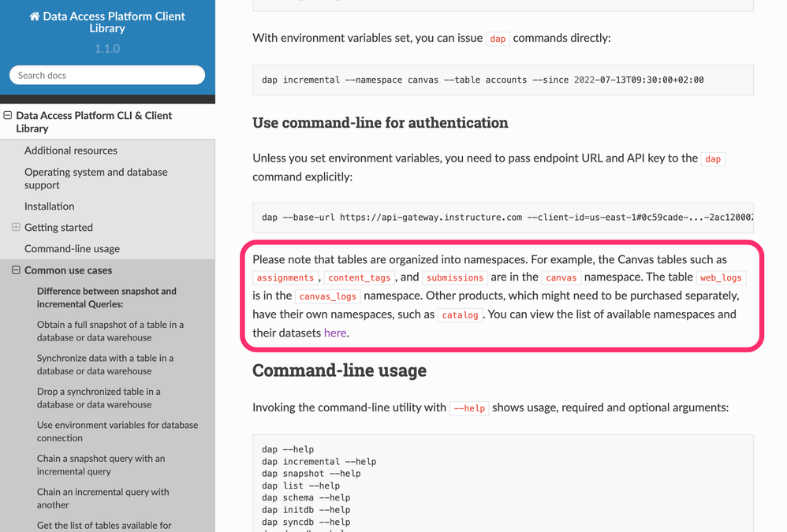
Task: Navigate to Command-line usage in sidebar
Action: point(72,249)
